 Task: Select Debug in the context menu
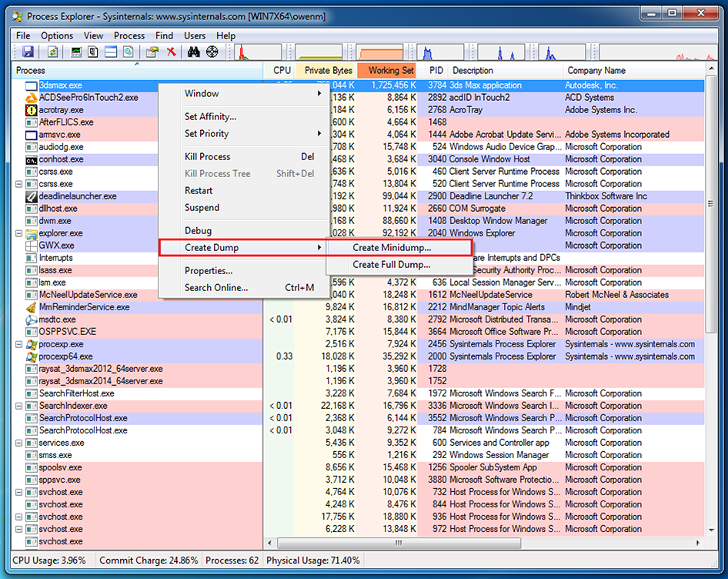click(x=244, y=230)
